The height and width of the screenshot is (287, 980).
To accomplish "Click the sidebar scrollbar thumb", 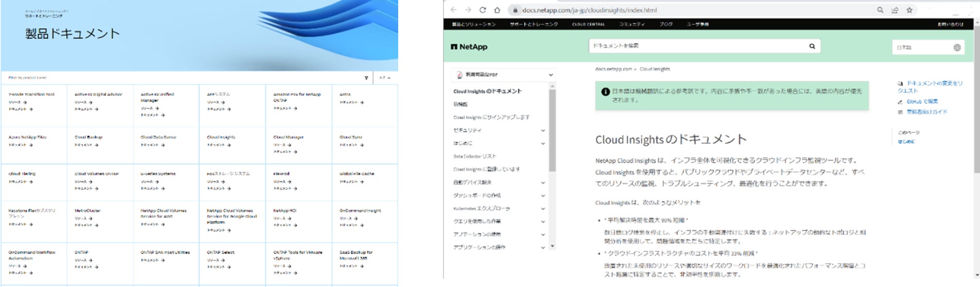I will [x=552, y=130].
